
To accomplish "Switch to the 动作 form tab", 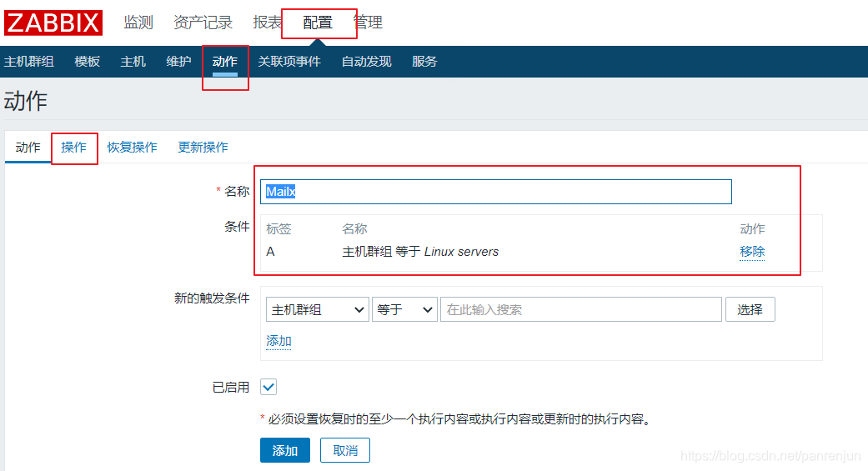I will click(x=28, y=148).
